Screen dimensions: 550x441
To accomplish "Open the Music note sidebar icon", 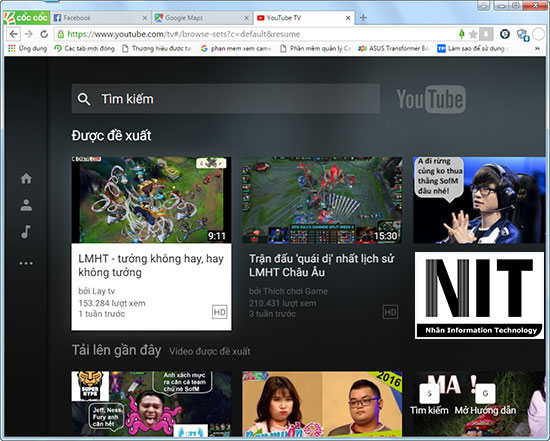I will tap(26, 232).
